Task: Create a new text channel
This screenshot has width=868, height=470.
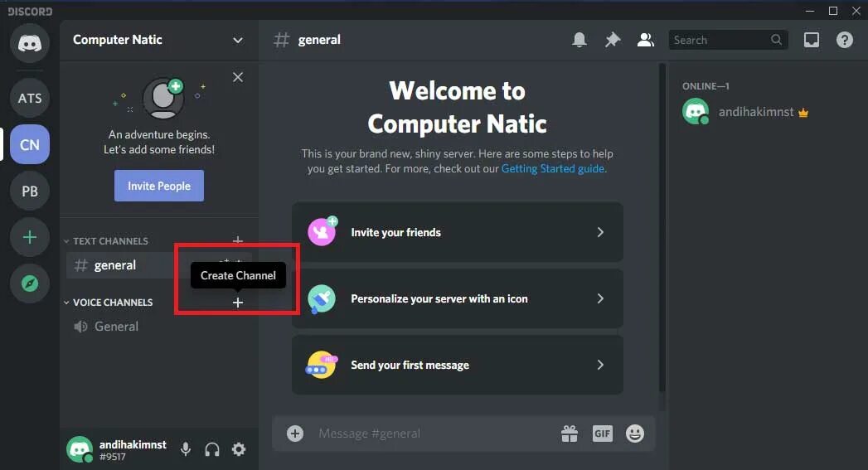Action: pos(238,240)
